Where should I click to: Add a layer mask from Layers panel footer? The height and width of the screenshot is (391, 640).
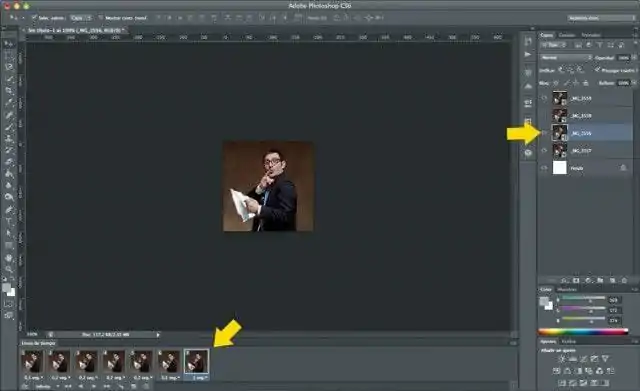[576, 280]
